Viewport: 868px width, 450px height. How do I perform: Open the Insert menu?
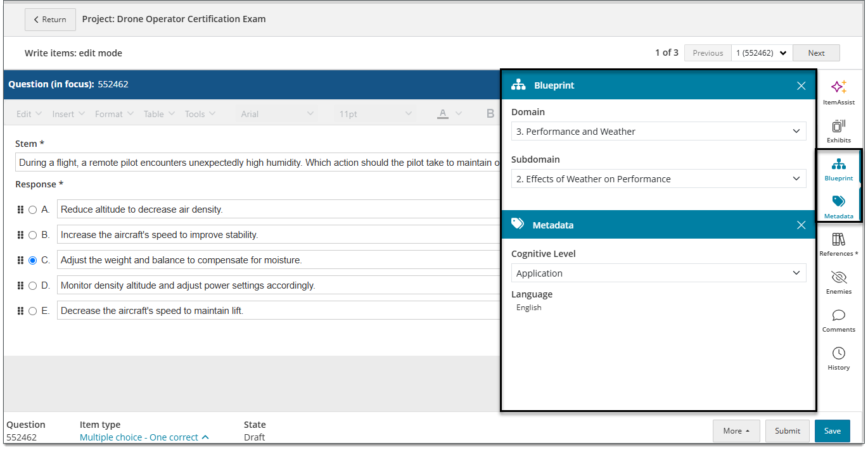click(68, 114)
